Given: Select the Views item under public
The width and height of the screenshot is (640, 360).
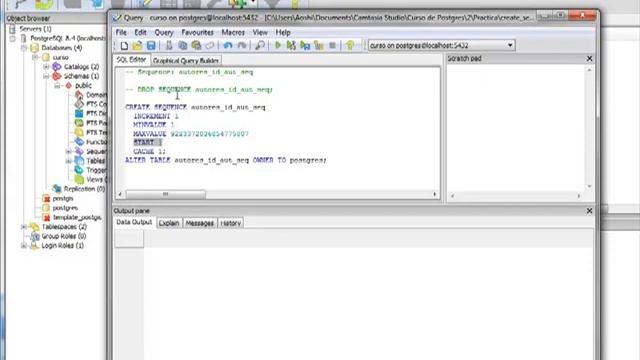Looking at the screenshot, I should (96, 180).
